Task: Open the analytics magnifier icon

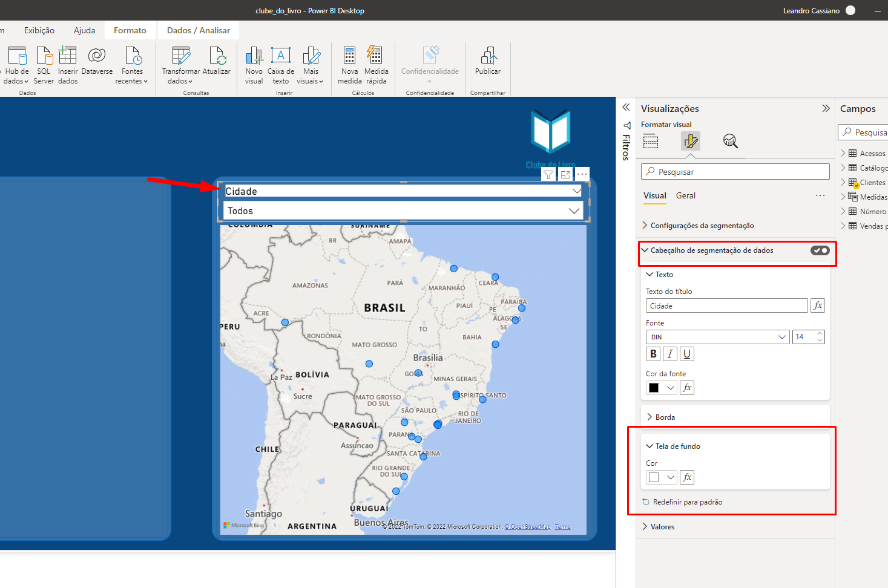Action: [x=730, y=142]
